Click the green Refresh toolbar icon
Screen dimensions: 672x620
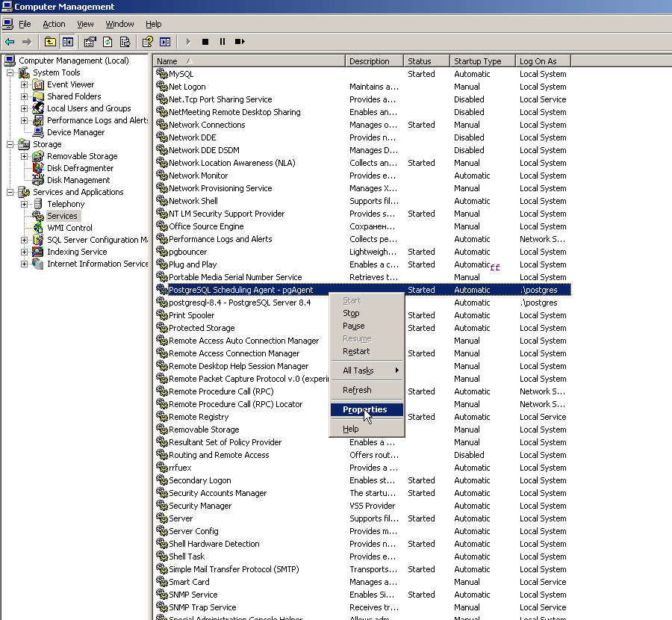coord(108,42)
